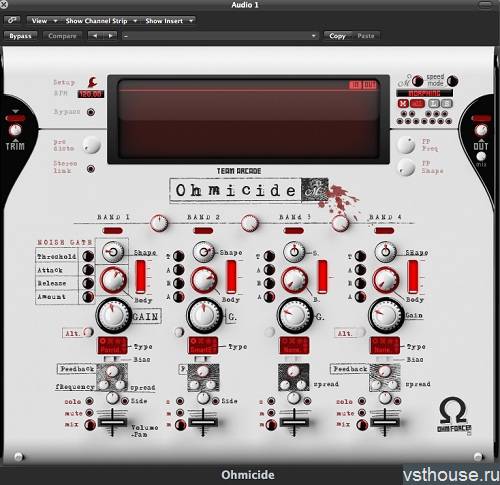Viewport: 500px width, 485px height.
Task: Click the Band 1 Feedback knob
Action: click(x=112, y=371)
